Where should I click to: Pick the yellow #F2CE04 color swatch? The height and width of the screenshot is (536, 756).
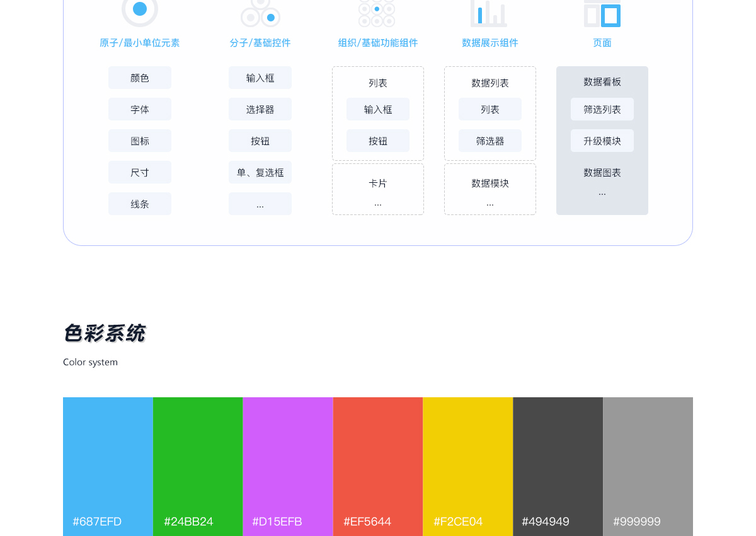(x=468, y=467)
